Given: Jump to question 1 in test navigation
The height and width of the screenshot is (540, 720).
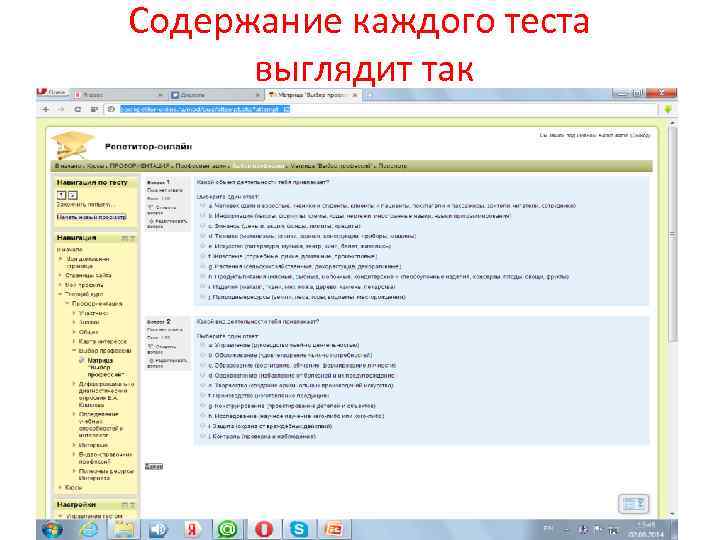Looking at the screenshot, I should (x=61, y=195).
